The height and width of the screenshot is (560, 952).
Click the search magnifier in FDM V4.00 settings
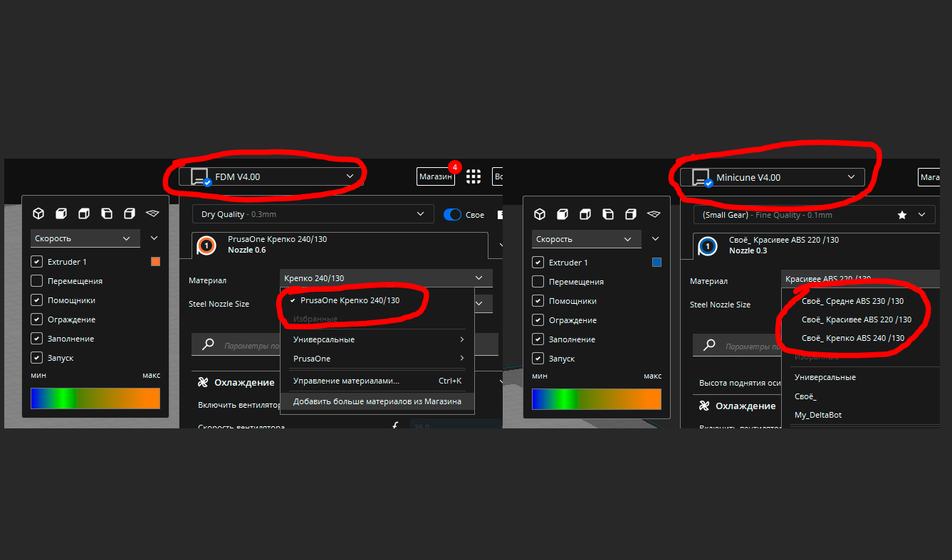coord(208,345)
